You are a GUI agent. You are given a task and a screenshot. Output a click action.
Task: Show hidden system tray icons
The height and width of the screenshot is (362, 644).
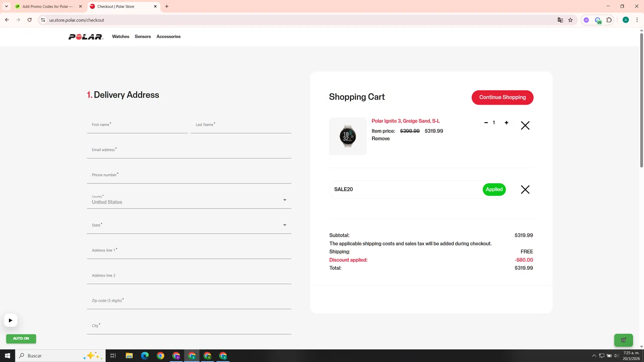(x=594, y=356)
